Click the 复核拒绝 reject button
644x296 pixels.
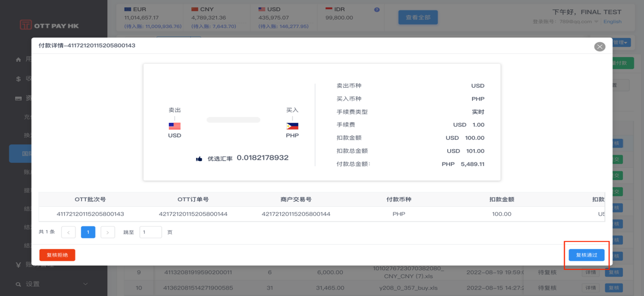coord(57,255)
